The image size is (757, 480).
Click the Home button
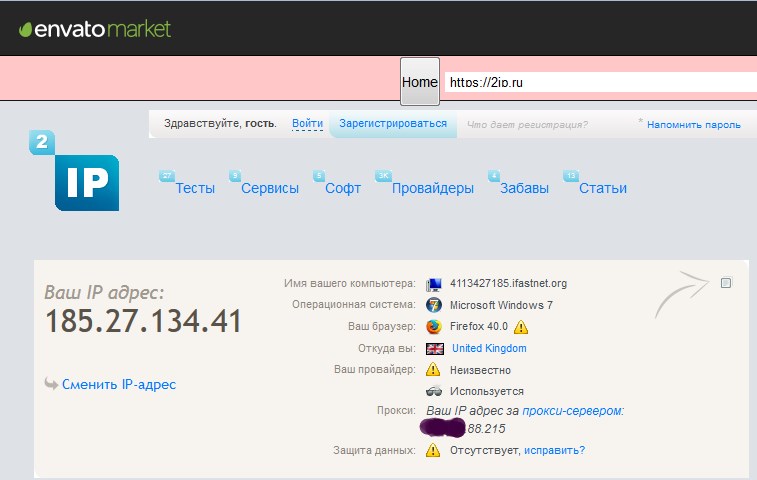pyautogui.click(x=420, y=82)
